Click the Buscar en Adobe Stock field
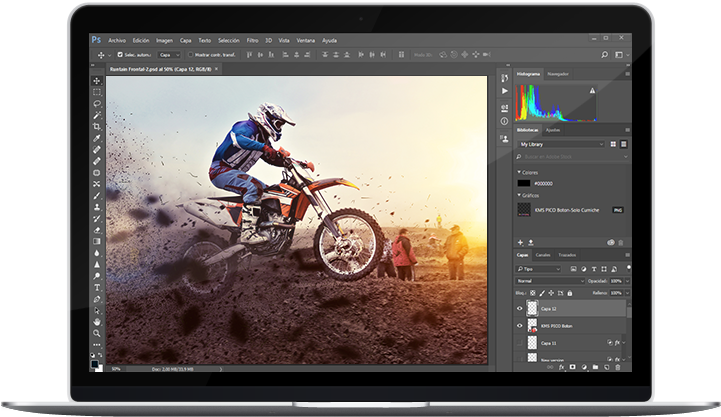This screenshot has width=721, height=417. pyautogui.click(x=572, y=157)
